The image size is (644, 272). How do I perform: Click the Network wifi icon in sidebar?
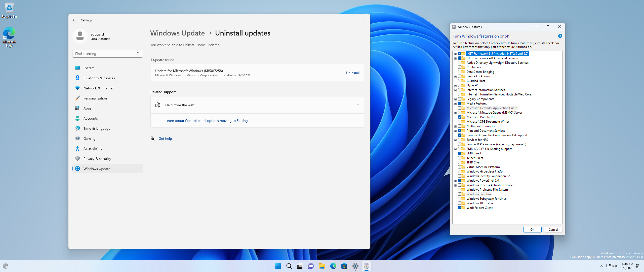click(x=77, y=88)
